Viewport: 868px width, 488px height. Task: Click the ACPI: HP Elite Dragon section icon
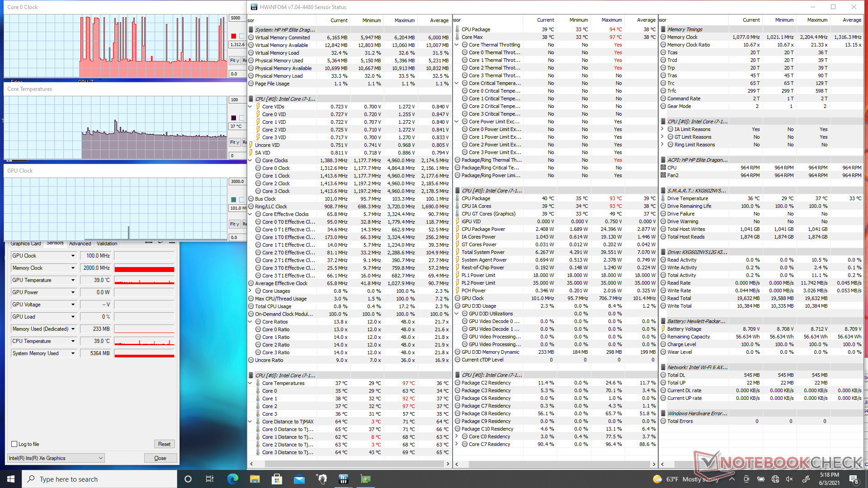pos(663,160)
